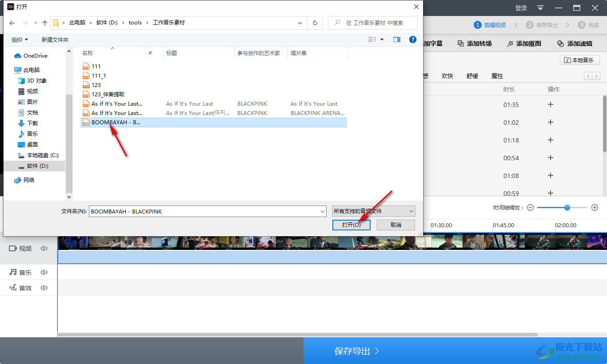Select As If It's Your Last BLACKPINK ARENA file
This screenshot has height=364, width=607.
[213, 113]
